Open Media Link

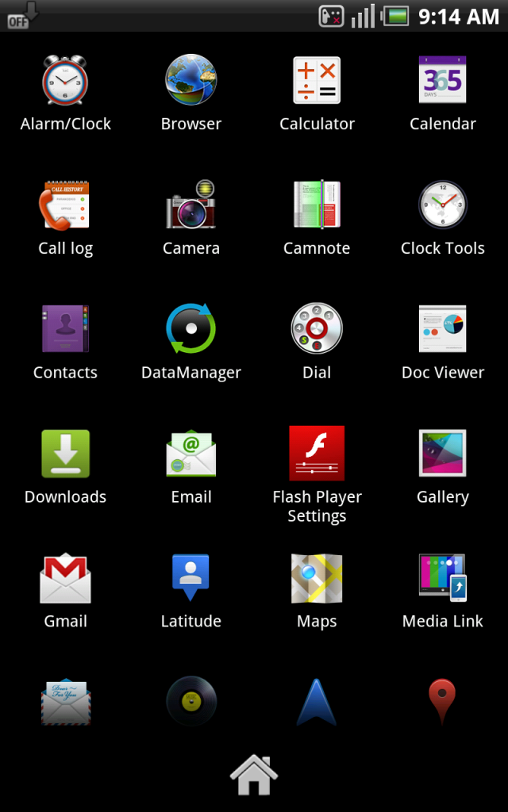(442, 578)
